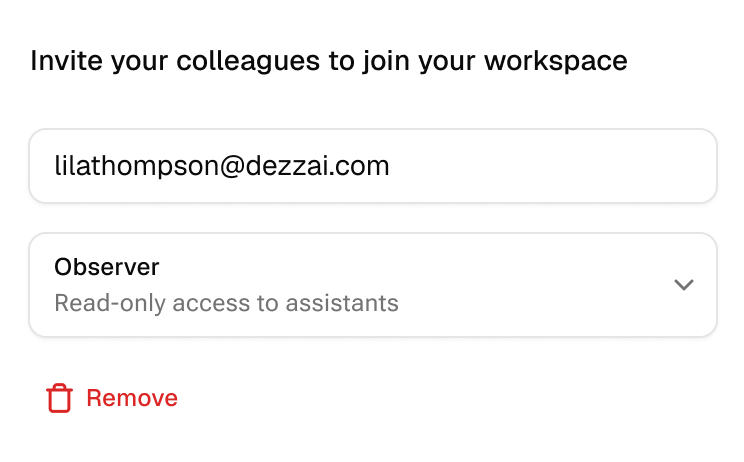Screen dimensions: 744x462
Task: Tap the red "Remove" label
Action: click(x=132, y=398)
